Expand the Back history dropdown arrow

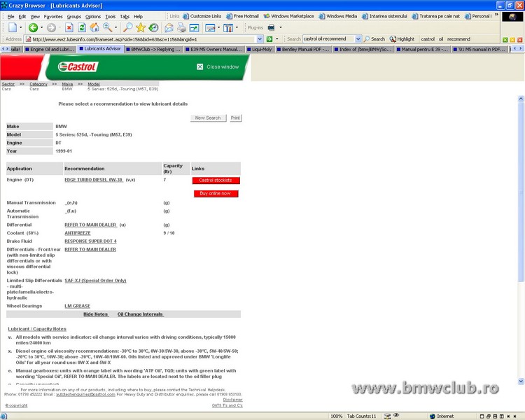point(41,27)
